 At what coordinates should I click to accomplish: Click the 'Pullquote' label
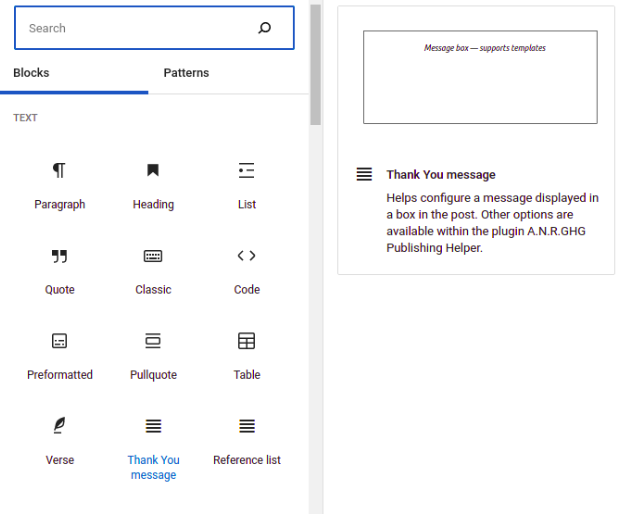pyautogui.click(x=153, y=375)
